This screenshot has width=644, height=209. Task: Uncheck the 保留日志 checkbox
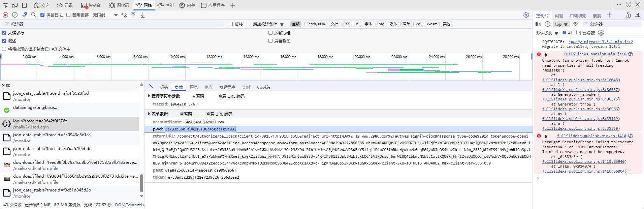click(42, 15)
